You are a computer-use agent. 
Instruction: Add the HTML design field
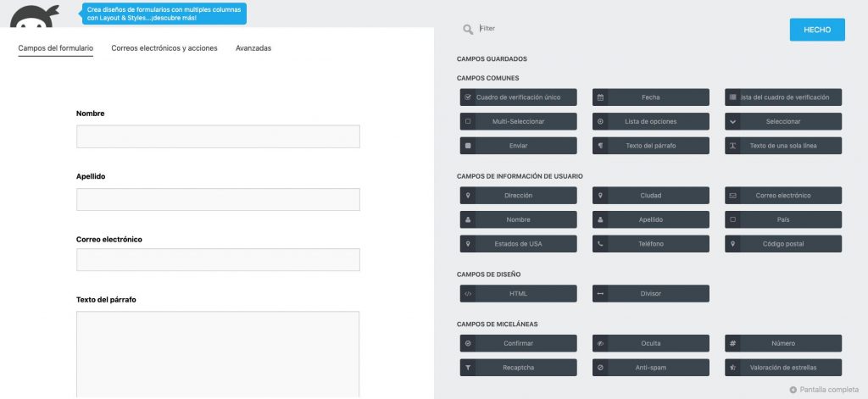coord(518,294)
